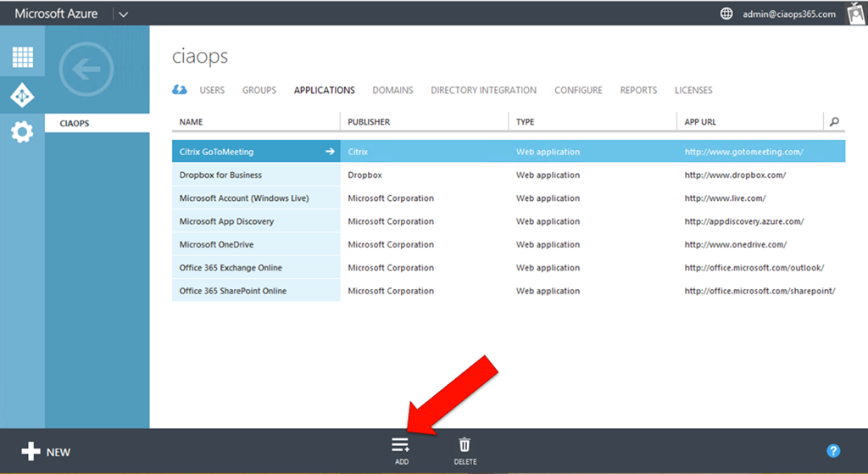Click Web application type in Dropbox row
Viewport: 868px width, 474px height.
coord(548,175)
